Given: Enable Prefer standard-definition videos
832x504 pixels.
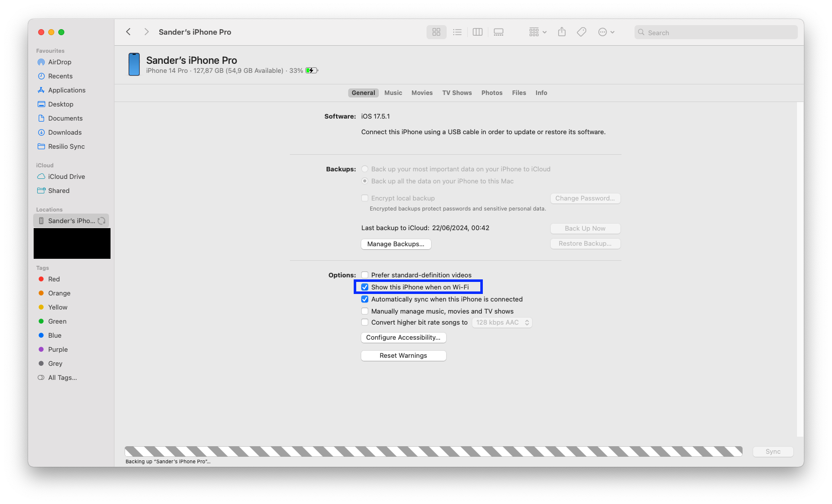Looking at the screenshot, I should tap(365, 275).
